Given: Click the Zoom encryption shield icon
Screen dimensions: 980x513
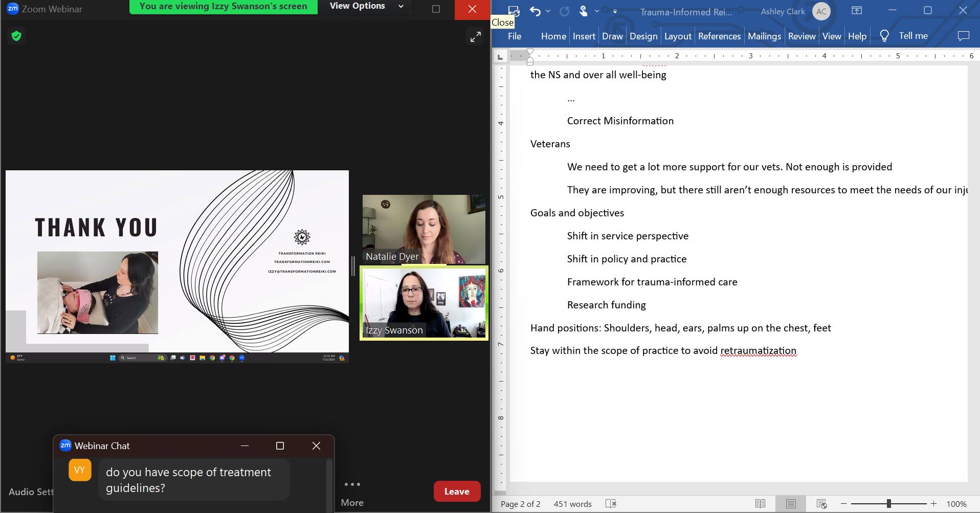Looking at the screenshot, I should pyautogui.click(x=16, y=36).
